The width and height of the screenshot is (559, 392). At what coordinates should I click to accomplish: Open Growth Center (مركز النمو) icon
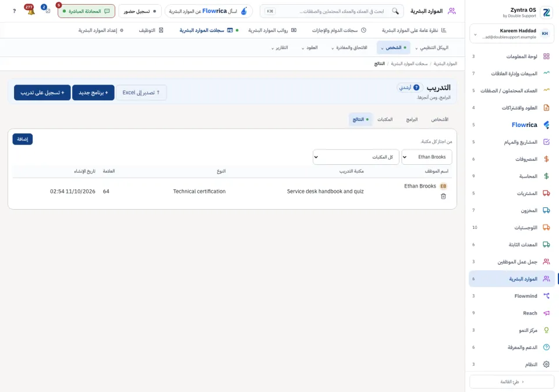pyautogui.click(x=546, y=330)
